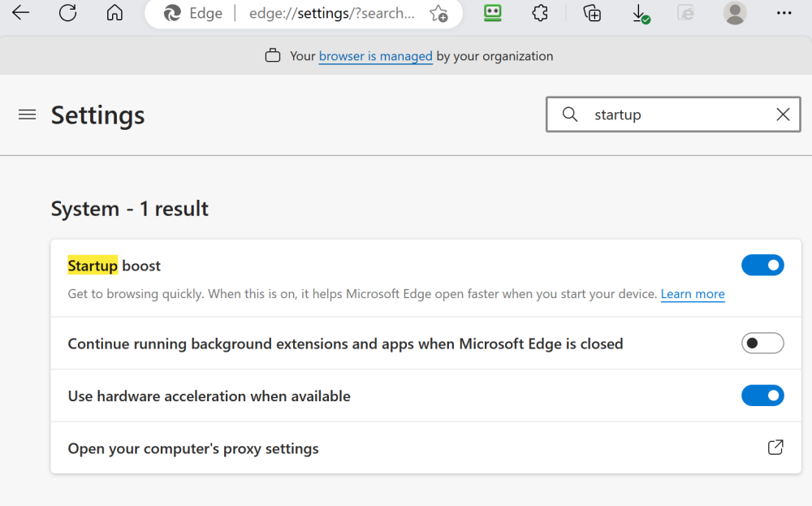Screen dimensions: 812x506
Task: Open the green robot extension icon
Action: click(x=493, y=12)
